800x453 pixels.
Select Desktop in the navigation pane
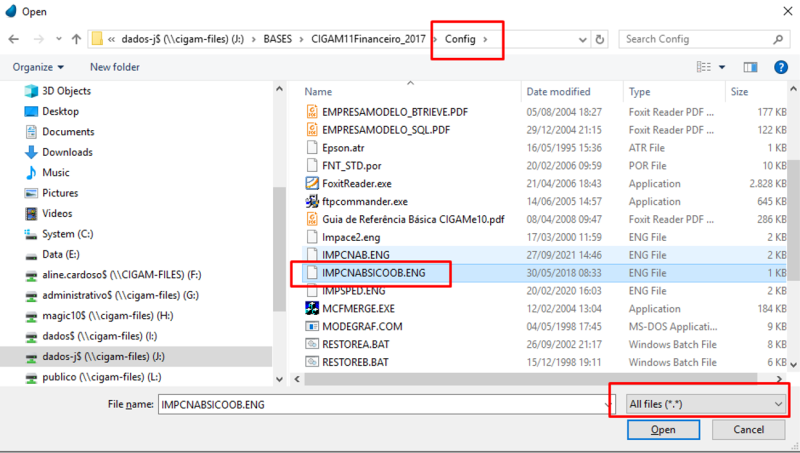60,111
